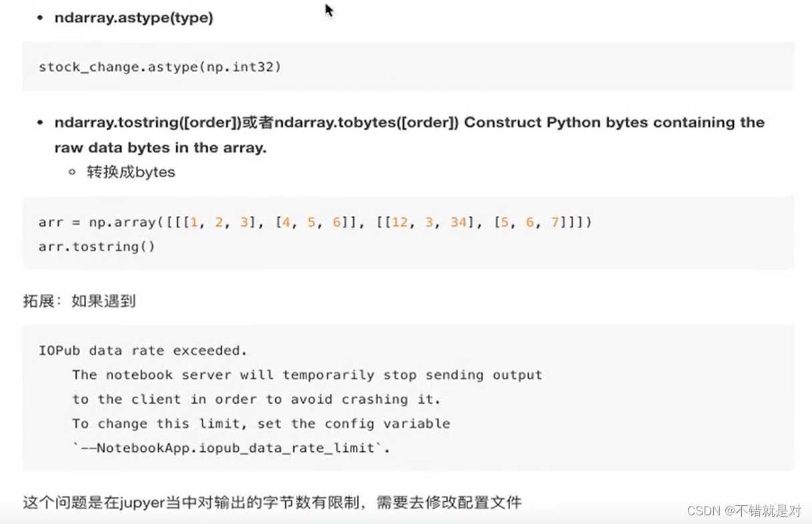The width and height of the screenshot is (812, 524).
Task: Click the hollow bullet before 转换成bytes
Action: [x=71, y=172]
